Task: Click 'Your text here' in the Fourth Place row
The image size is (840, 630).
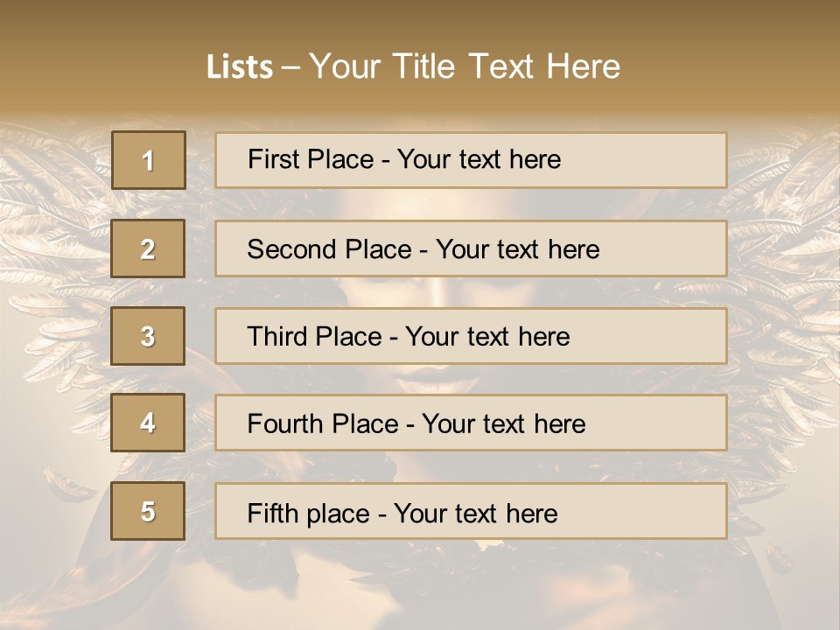Action: pyautogui.click(x=503, y=424)
